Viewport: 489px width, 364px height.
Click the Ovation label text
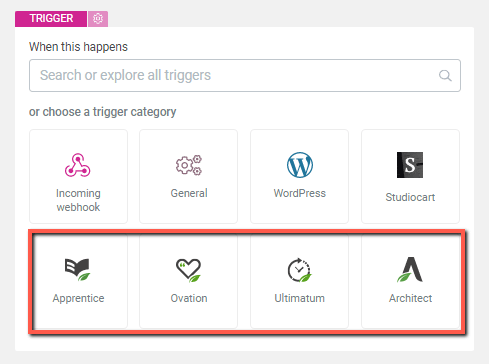189,298
